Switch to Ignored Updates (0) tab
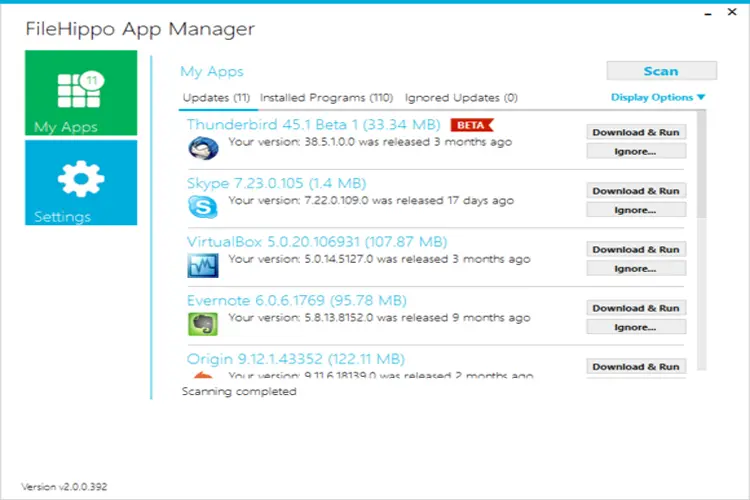 click(x=461, y=98)
